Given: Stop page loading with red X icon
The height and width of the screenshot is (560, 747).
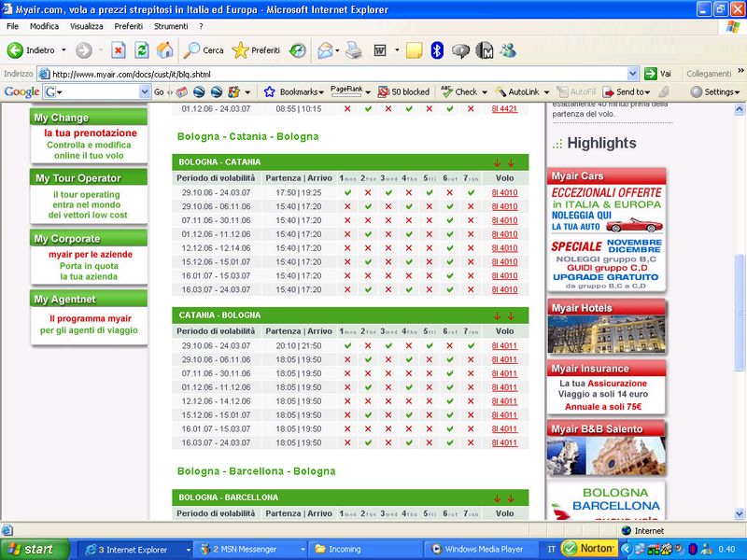Looking at the screenshot, I should tap(119, 50).
